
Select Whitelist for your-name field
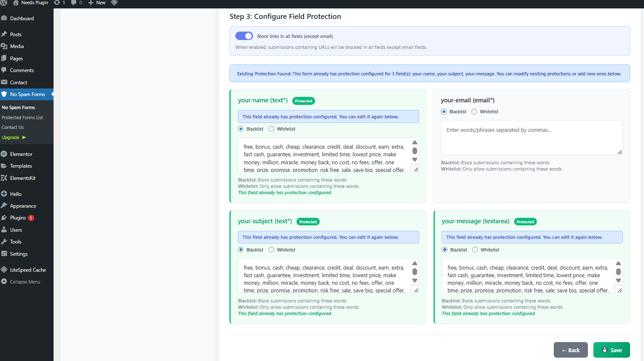pyautogui.click(x=272, y=129)
